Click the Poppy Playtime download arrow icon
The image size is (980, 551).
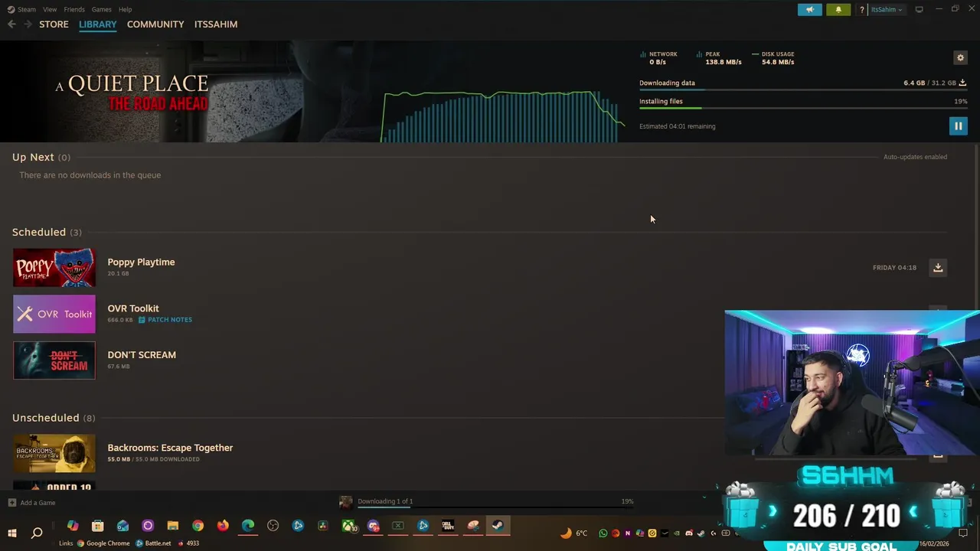938,267
